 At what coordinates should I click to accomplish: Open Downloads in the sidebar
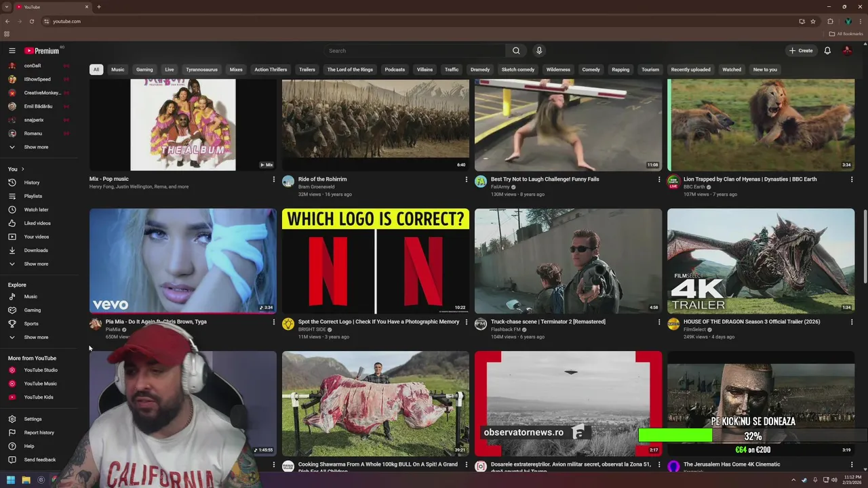[36, 250]
